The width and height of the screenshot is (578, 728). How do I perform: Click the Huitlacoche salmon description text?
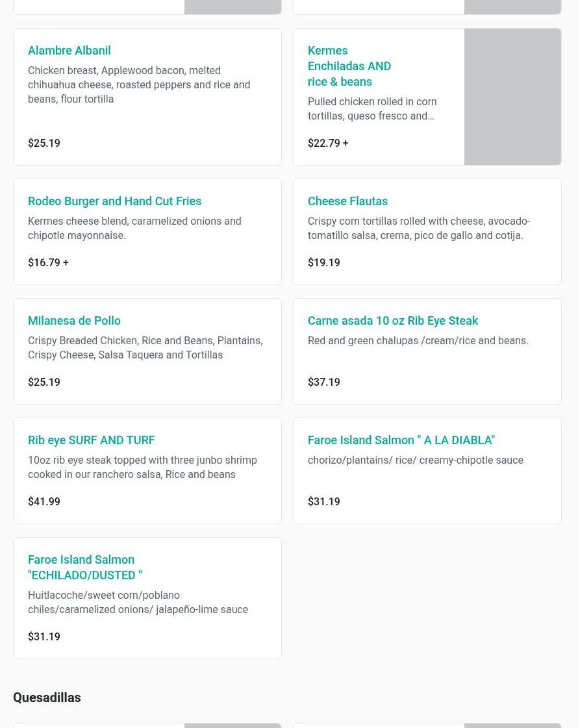pos(138,603)
